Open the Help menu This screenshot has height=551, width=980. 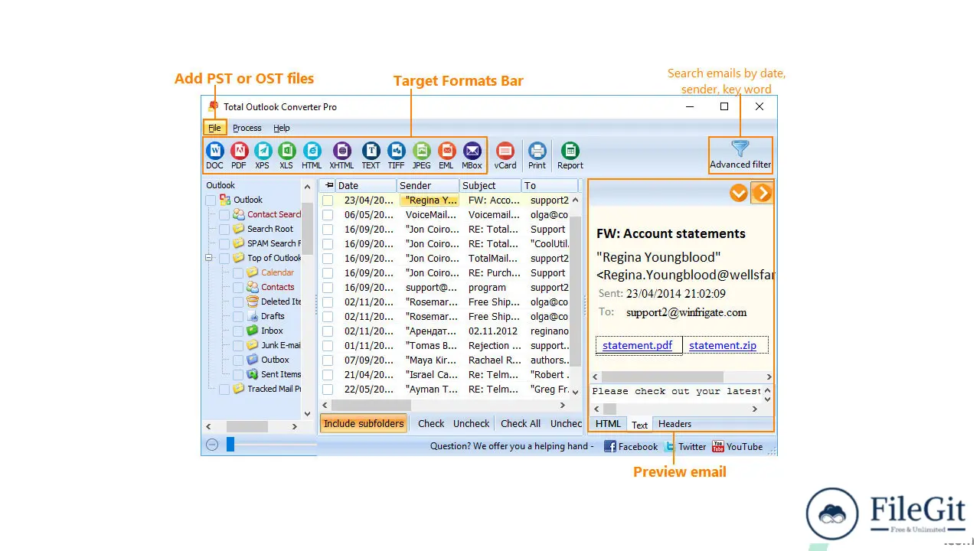click(x=282, y=128)
